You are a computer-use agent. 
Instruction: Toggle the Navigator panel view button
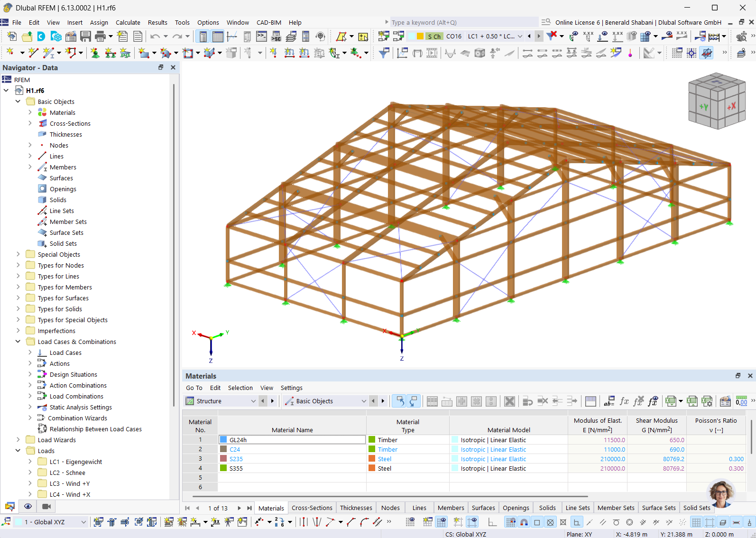pyautogui.click(x=203, y=36)
